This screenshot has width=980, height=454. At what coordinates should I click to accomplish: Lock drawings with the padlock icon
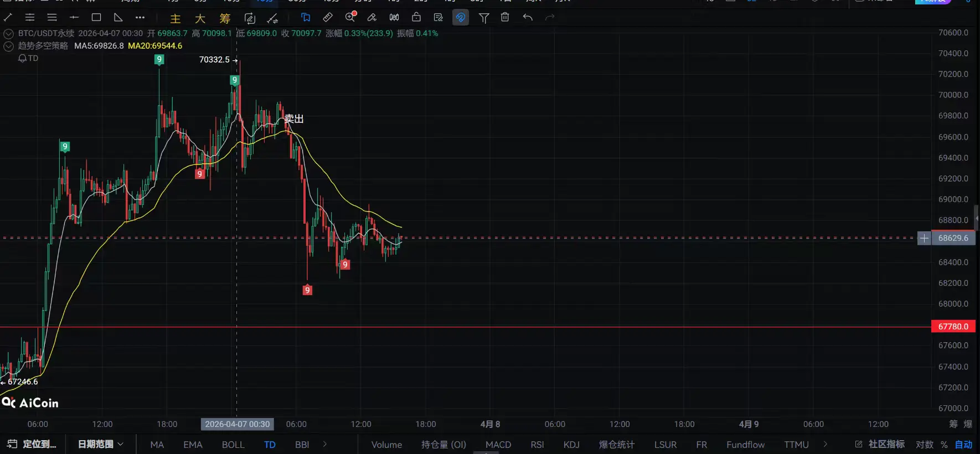point(416,18)
